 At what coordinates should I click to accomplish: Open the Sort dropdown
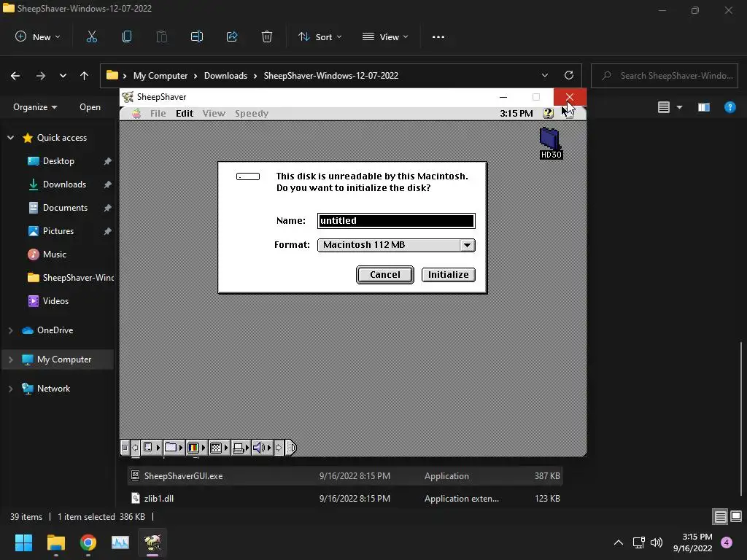coord(320,36)
